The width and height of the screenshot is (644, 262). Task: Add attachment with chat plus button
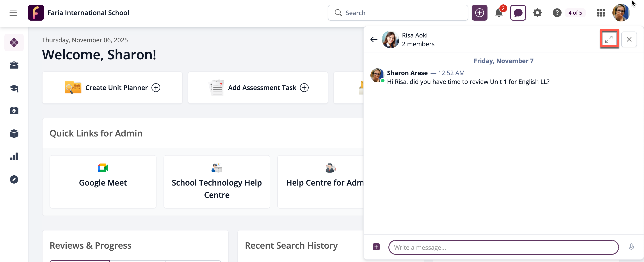pos(376,247)
